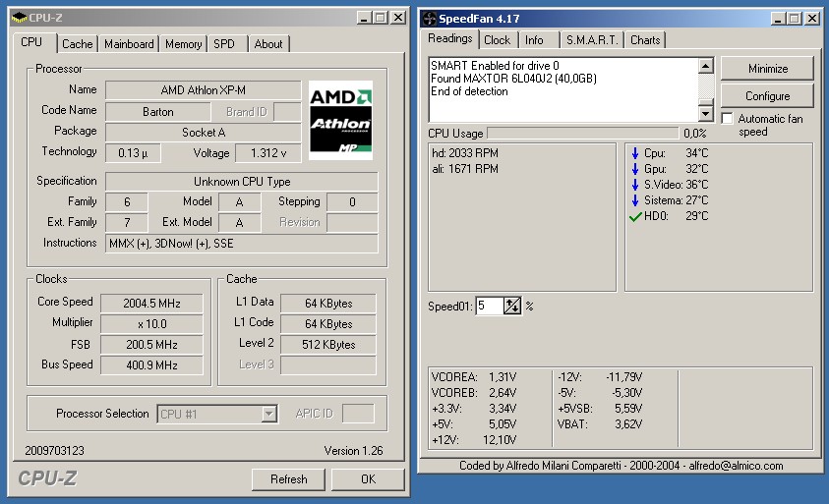The width and height of the screenshot is (829, 504).
Task: Click the '-12V: -11,79V' voltage reading
Action: click(x=600, y=377)
